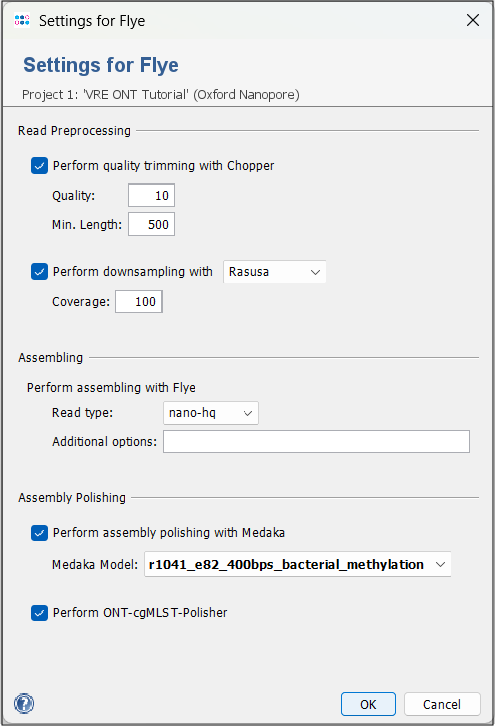Uncheck assembly polishing with Medaka
This screenshot has width=495, height=726.
click(x=39, y=533)
